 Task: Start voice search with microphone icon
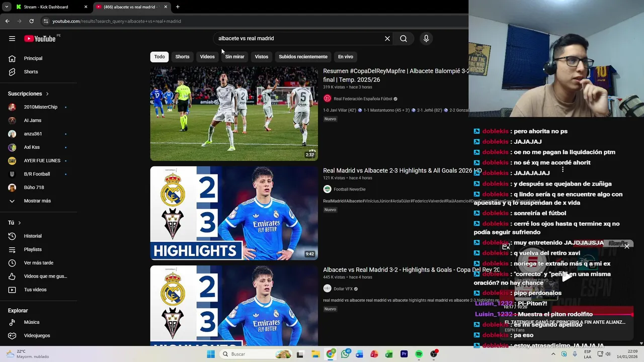pos(426,39)
